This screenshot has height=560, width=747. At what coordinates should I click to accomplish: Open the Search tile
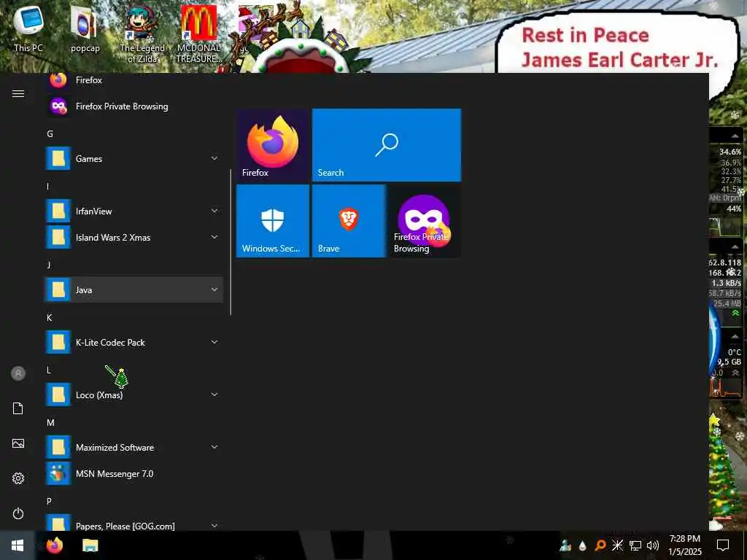pyautogui.click(x=387, y=145)
